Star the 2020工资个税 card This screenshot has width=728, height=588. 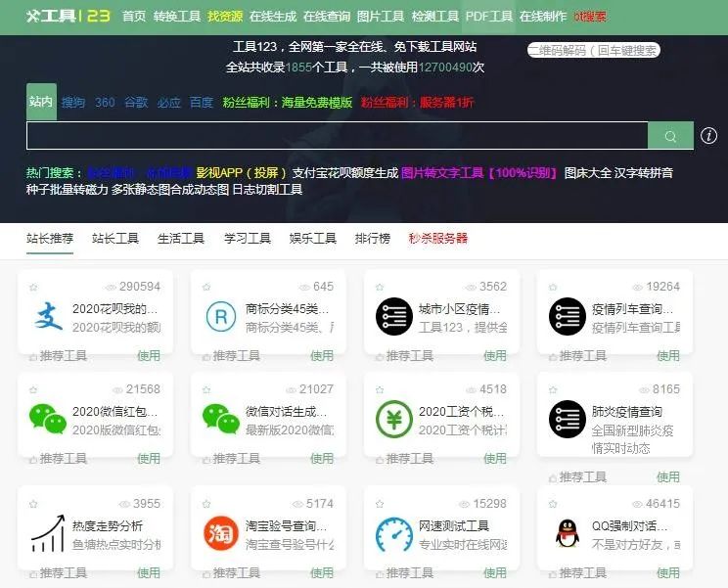click(x=380, y=389)
